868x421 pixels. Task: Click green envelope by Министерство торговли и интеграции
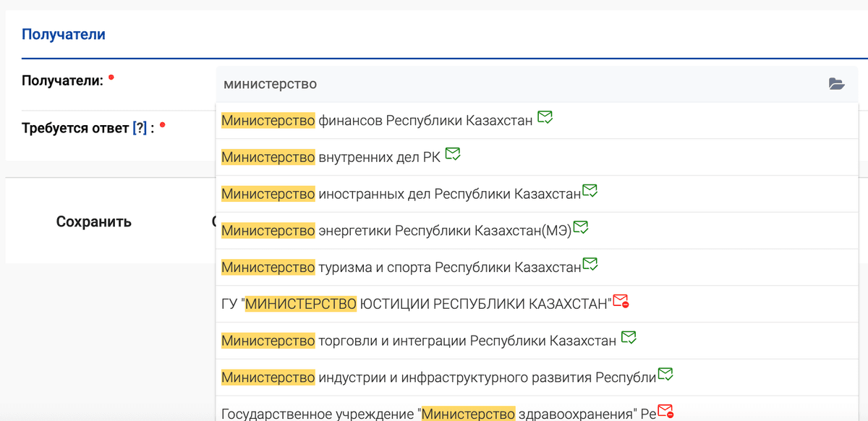(629, 338)
